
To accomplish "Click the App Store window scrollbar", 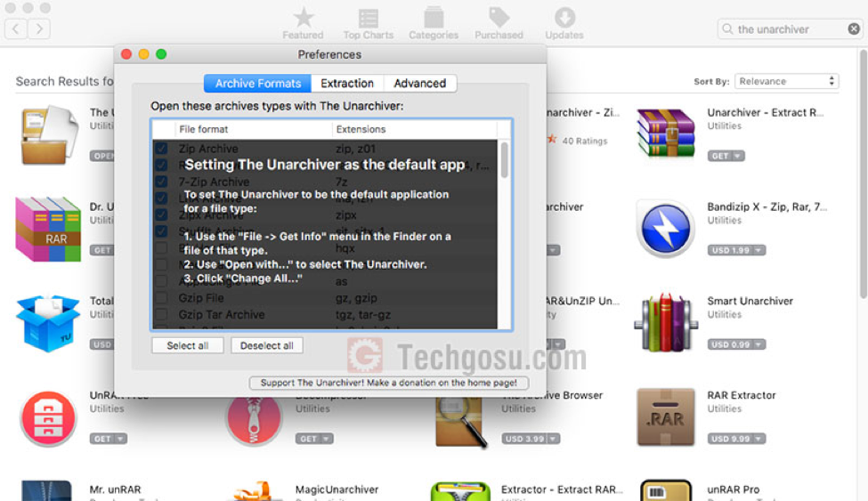I will (x=863, y=174).
